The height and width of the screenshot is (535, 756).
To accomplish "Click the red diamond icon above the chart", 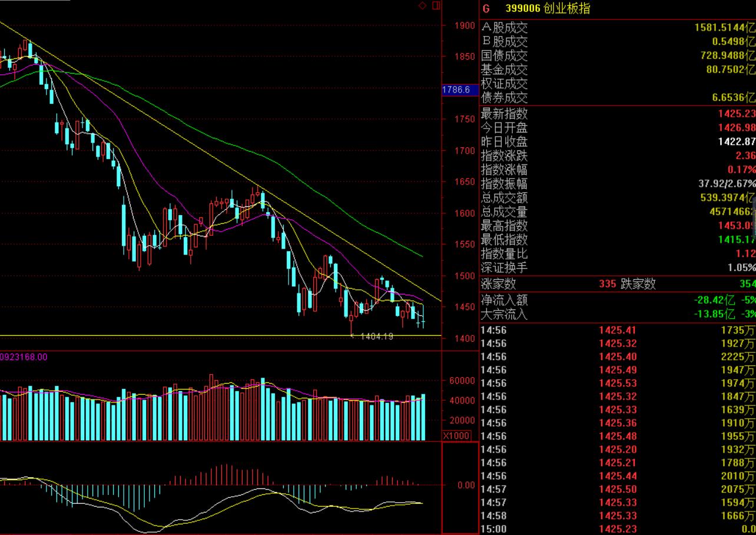I will [422, 6].
